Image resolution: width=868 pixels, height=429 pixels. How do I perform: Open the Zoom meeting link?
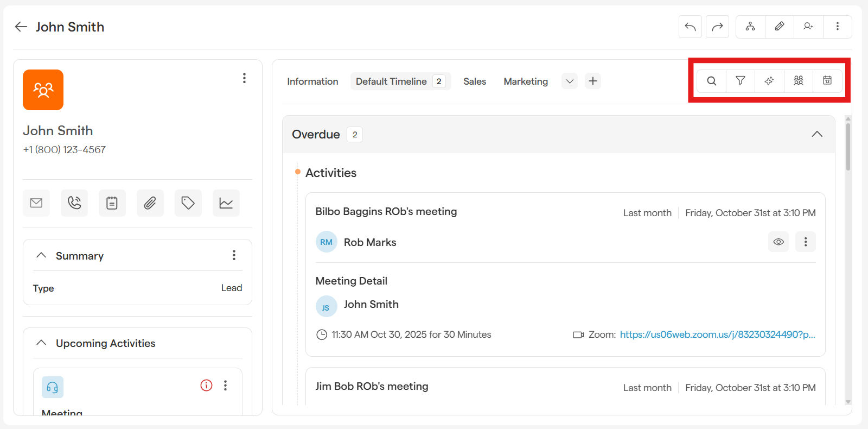click(x=717, y=335)
